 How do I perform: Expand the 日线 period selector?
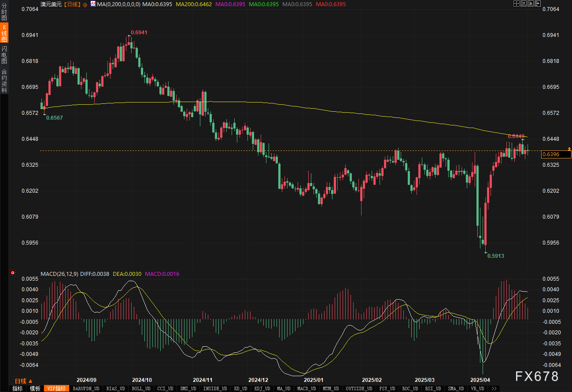click(24, 381)
